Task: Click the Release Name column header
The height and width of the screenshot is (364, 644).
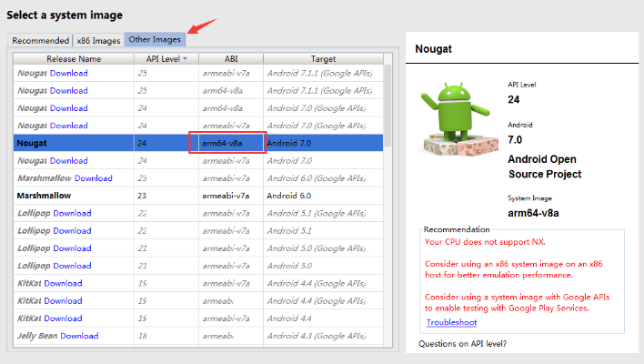Action: click(x=72, y=58)
